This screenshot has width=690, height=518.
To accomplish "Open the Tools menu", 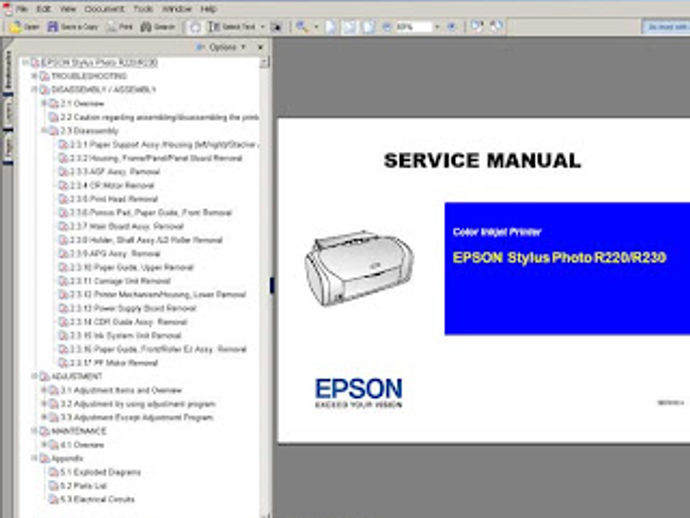I will pyautogui.click(x=143, y=9).
